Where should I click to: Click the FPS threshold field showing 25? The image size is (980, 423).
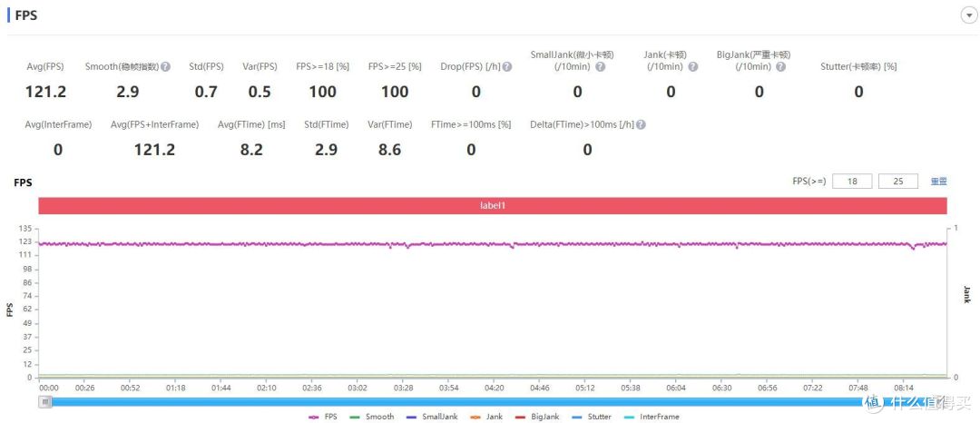(x=898, y=182)
